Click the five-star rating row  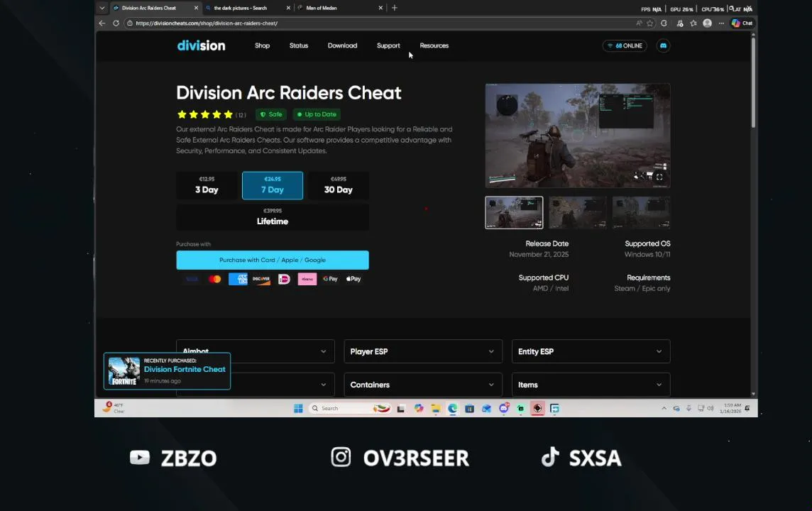point(205,114)
